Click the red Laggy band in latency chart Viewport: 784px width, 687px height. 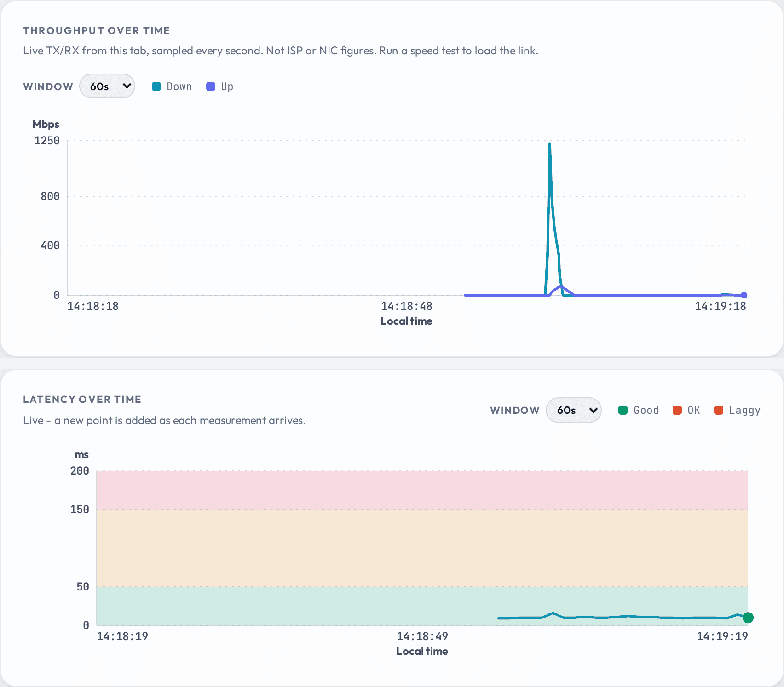422,490
